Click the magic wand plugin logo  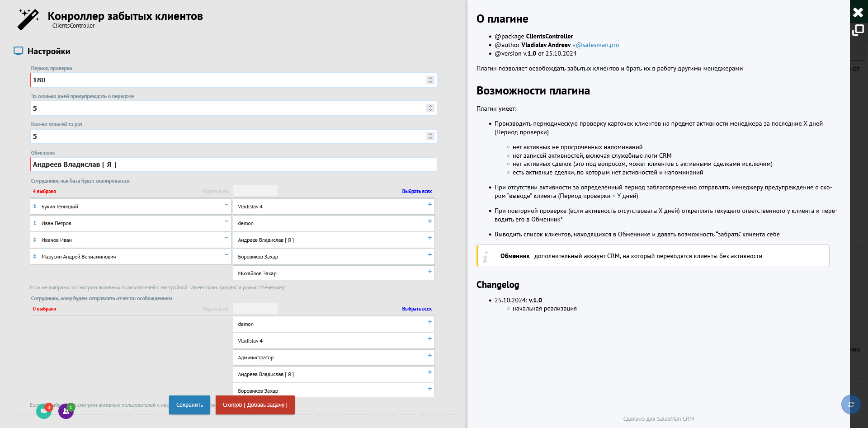click(x=28, y=19)
